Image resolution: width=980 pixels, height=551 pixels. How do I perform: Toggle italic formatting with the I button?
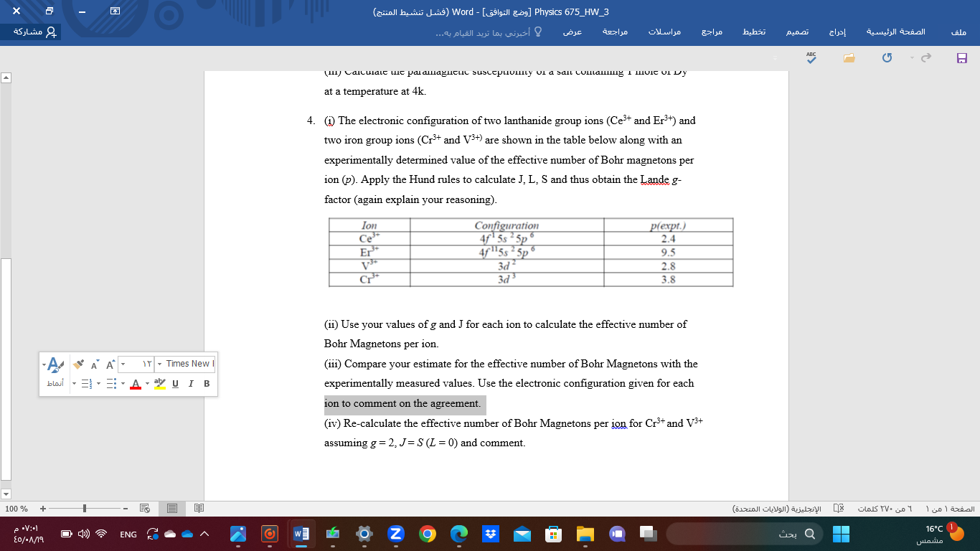click(x=191, y=383)
